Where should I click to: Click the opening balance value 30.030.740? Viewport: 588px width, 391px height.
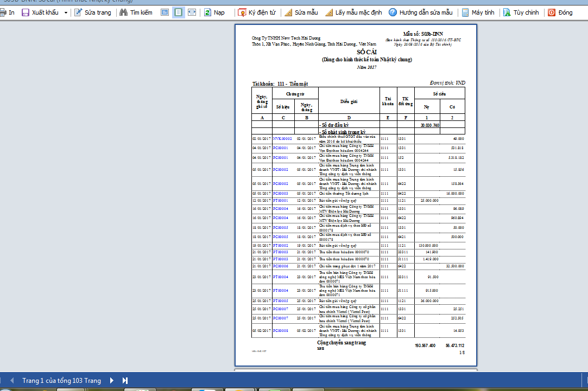point(430,125)
